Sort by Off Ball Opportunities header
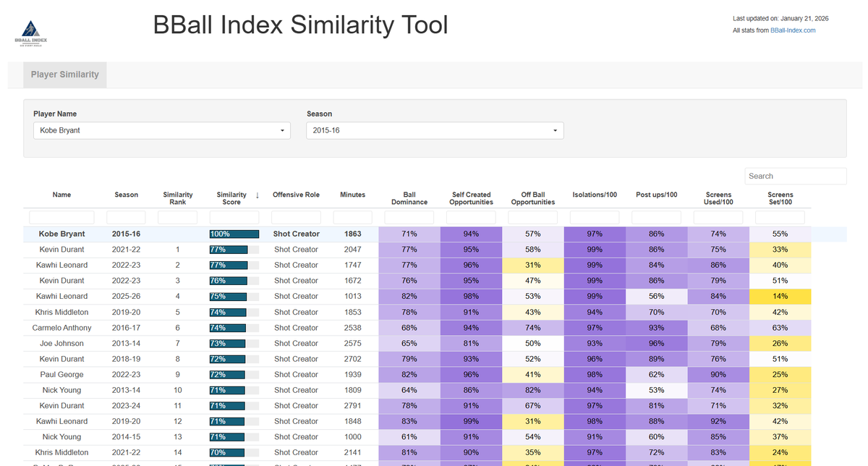This screenshot has height=466, width=868. [x=533, y=198]
